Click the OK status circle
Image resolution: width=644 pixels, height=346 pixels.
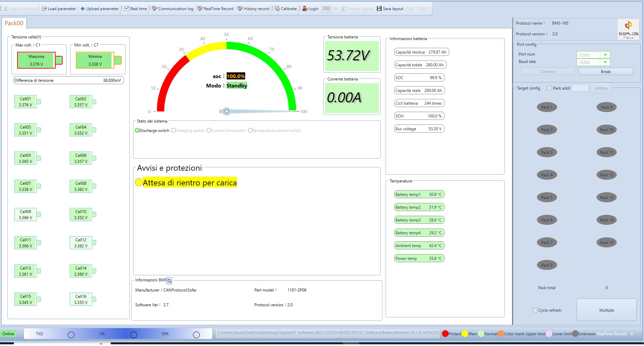pyautogui.click(x=134, y=335)
